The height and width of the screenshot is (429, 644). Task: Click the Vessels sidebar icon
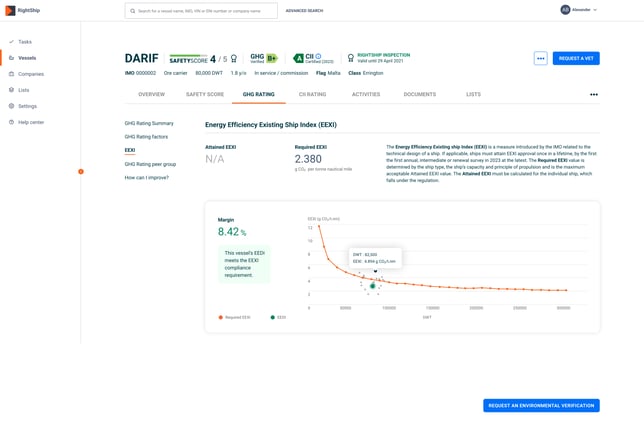(12, 58)
